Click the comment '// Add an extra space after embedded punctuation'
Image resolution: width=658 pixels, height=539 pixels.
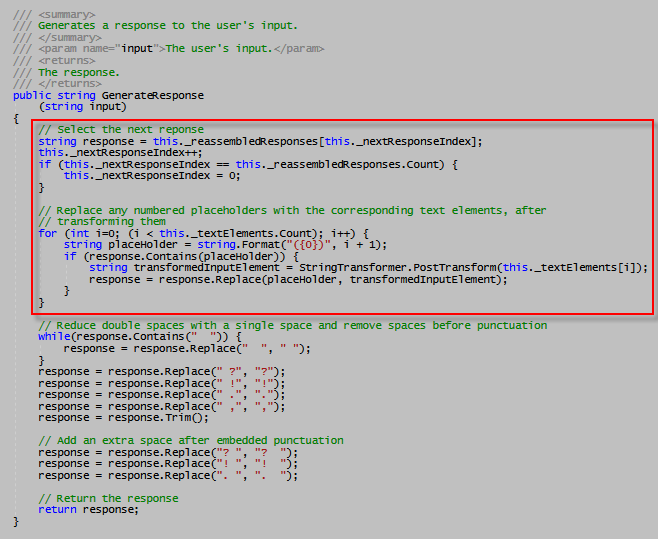(x=191, y=440)
